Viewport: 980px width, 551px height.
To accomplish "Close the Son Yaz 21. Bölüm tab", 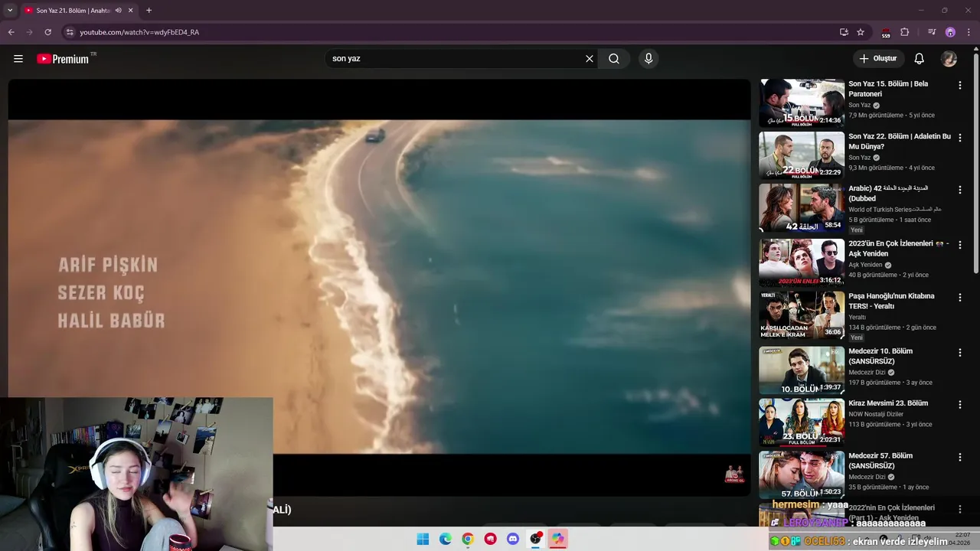I will pos(131,11).
